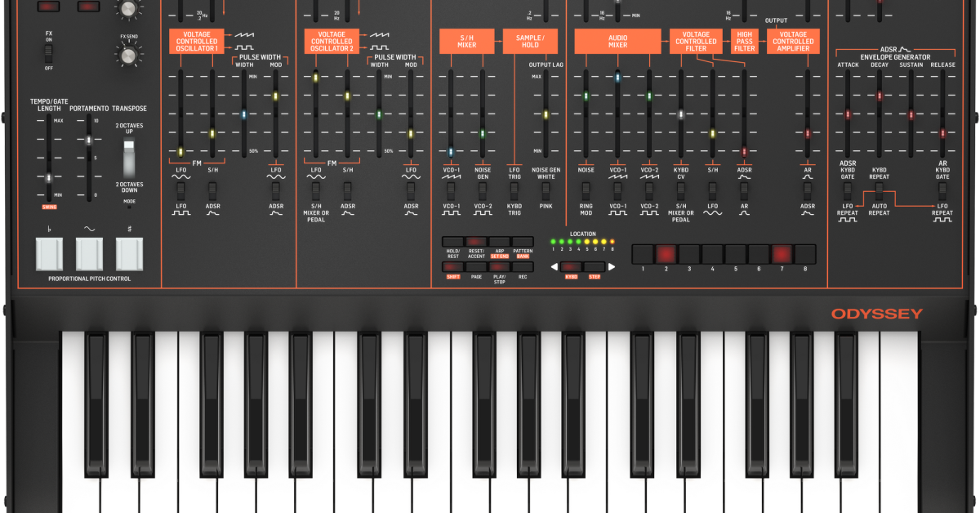Flip ADSR KYBD gate / LFO repeat switch
The image size is (980, 513).
coord(848,190)
